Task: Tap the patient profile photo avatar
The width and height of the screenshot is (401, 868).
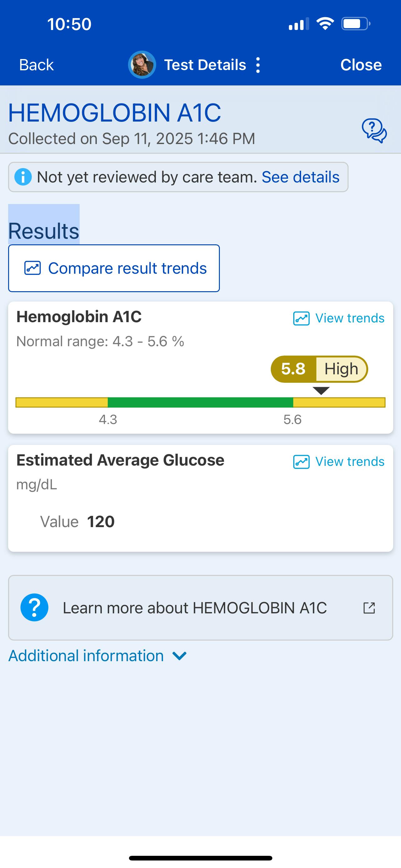Action: tap(142, 65)
